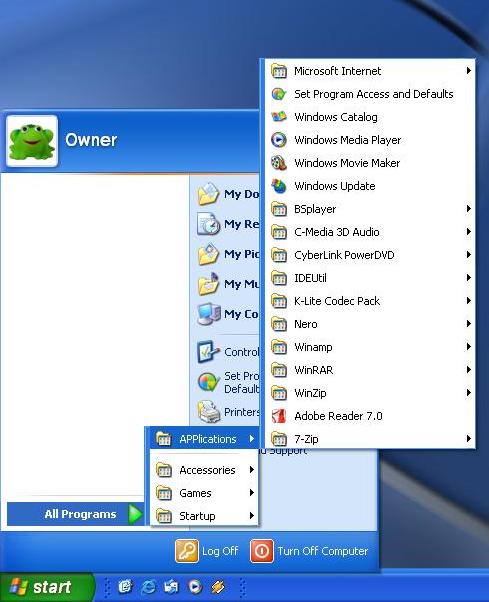Click the Adobe Reader 7.0 icon

(x=279, y=416)
